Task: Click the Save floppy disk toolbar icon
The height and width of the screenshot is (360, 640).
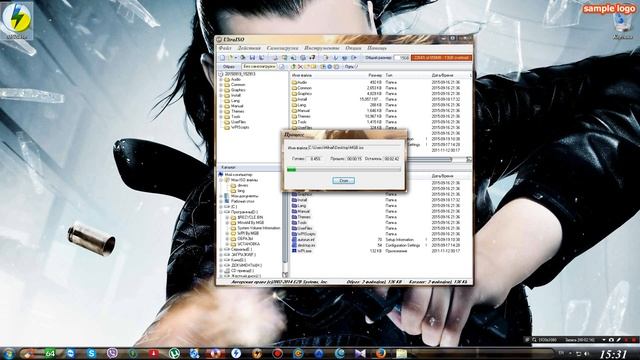Action: pyautogui.click(x=252, y=58)
